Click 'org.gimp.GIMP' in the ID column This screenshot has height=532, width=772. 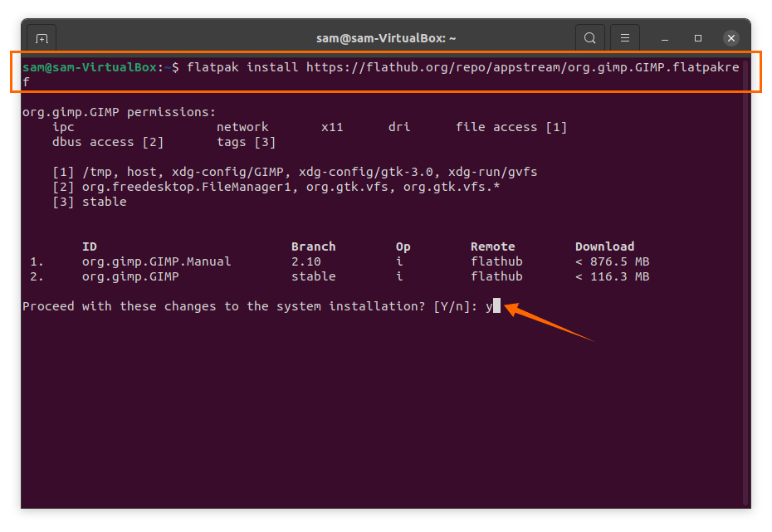pyautogui.click(x=130, y=276)
